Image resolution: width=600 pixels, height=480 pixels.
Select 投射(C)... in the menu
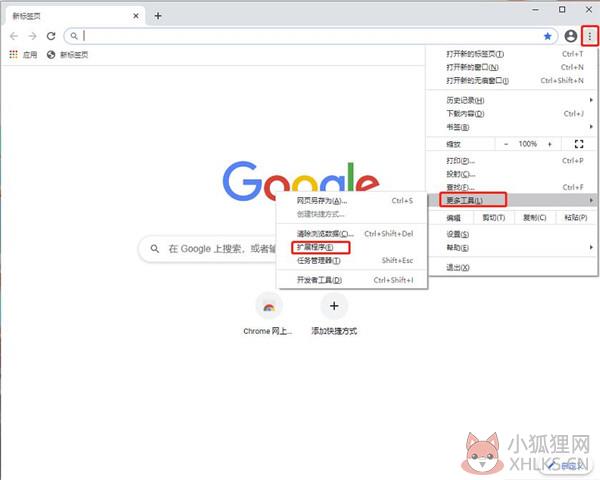point(512,174)
